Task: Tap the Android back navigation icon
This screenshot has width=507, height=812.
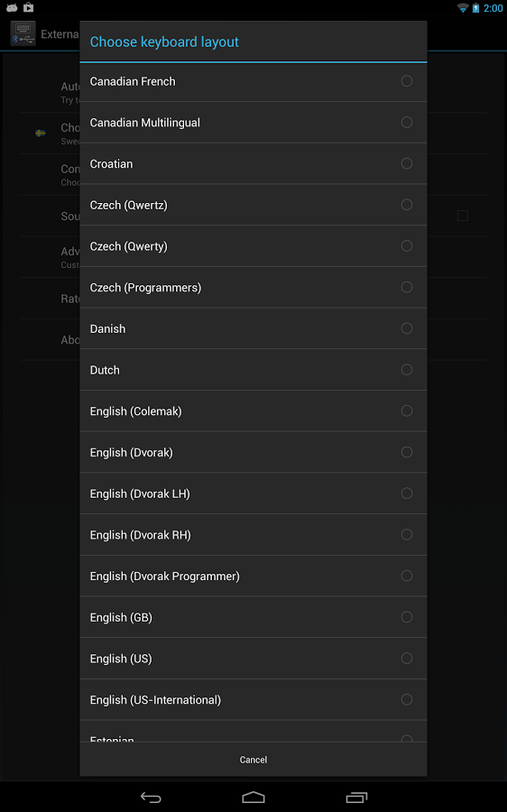Action: point(151,798)
